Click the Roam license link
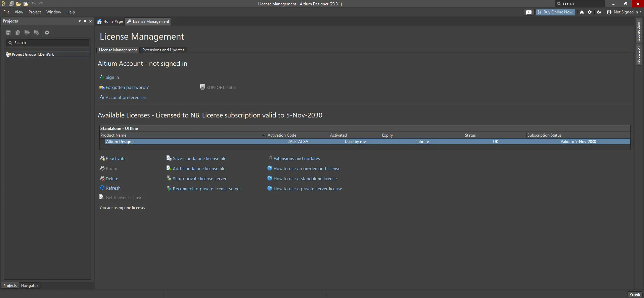This screenshot has width=644, height=298. 111,168
